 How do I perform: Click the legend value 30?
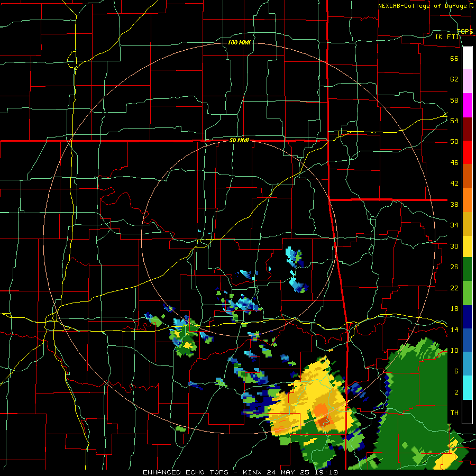point(454,246)
